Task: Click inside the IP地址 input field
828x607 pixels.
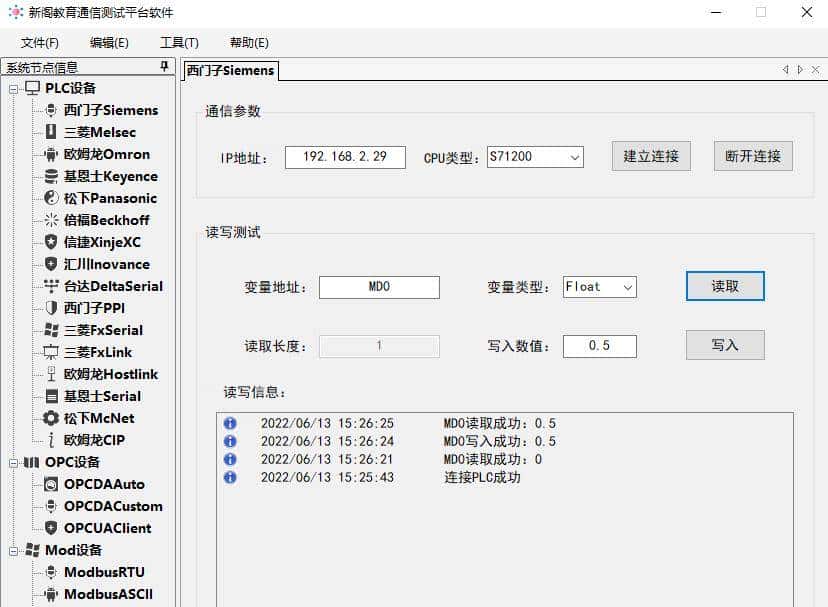Action: (x=345, y=157)
